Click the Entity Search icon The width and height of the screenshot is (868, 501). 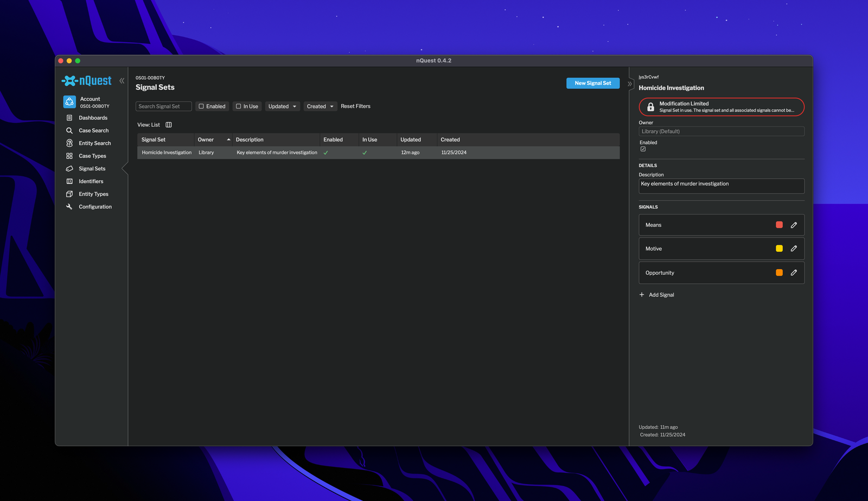[69, 143]
